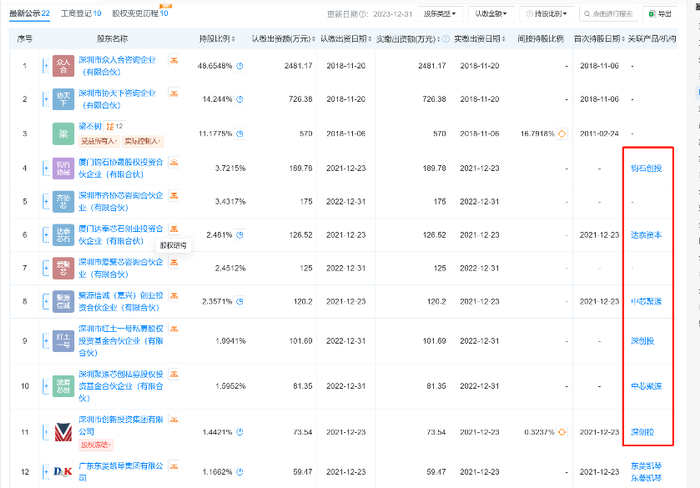Click the 众人合 pink avatar icon

click(63, 68)
